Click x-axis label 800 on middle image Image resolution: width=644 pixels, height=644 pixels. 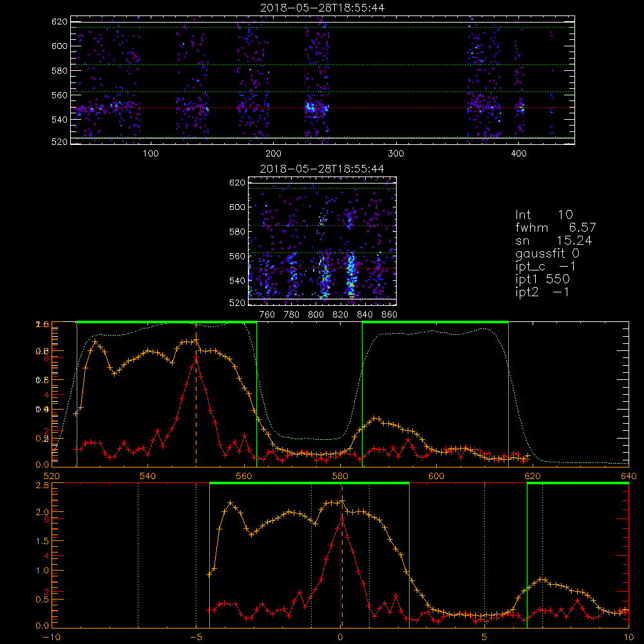tap(316, 315)
